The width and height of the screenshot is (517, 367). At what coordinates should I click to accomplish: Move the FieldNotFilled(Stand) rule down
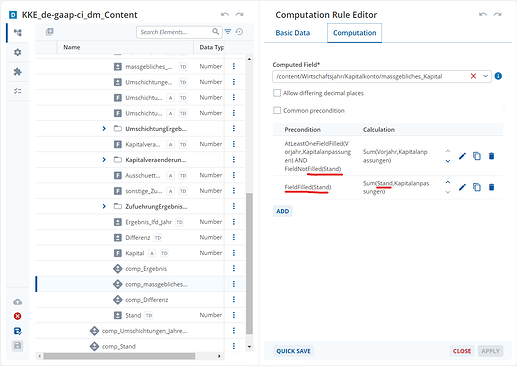tap(448, 161)
